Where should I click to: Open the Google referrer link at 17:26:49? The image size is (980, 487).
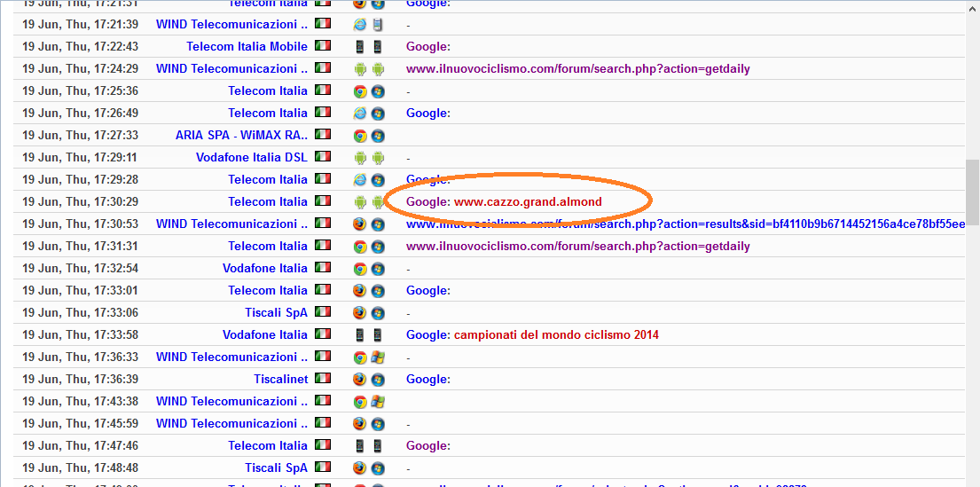[x=427, y=114]
